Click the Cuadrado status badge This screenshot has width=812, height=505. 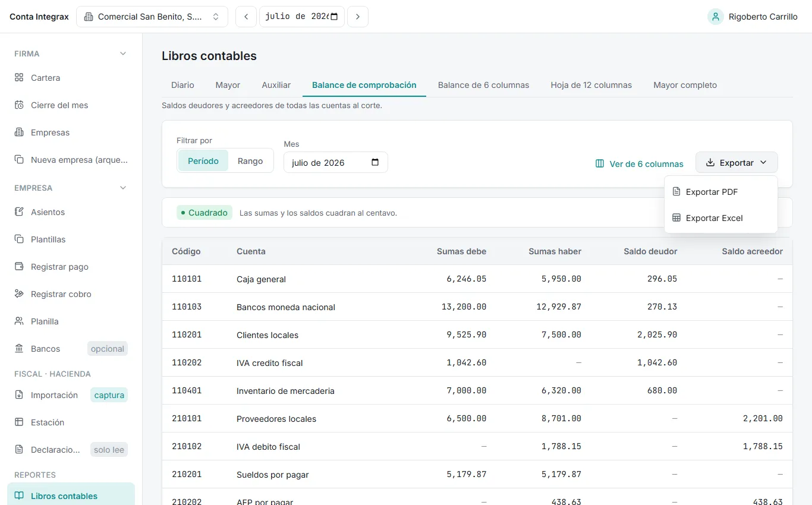[204, 213]
